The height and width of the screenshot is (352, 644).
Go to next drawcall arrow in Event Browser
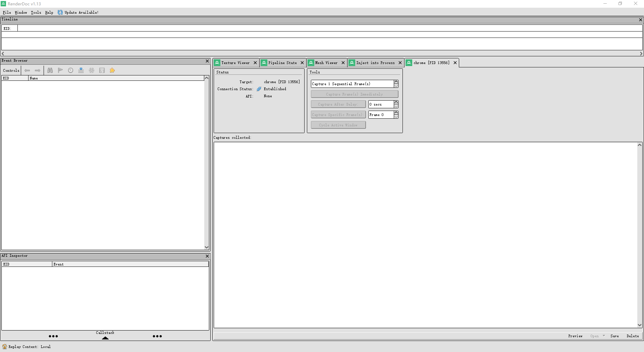[x=38, y=70]
